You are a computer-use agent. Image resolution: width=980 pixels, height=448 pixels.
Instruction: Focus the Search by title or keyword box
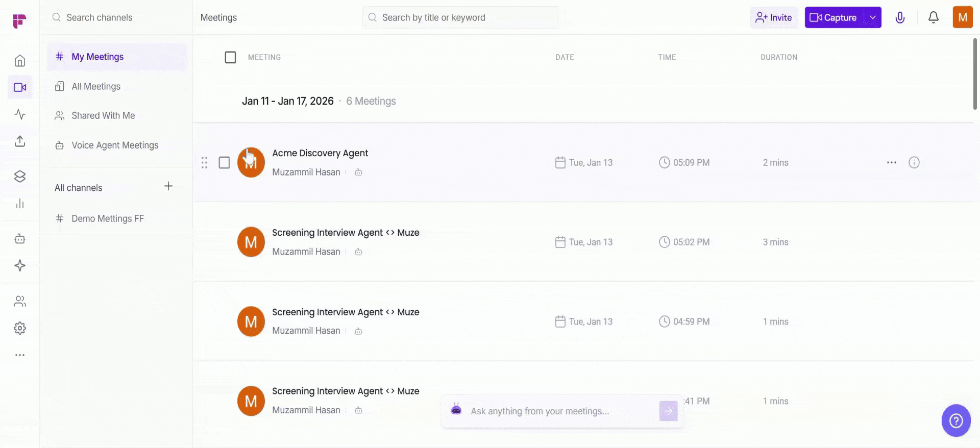[460, 17]
